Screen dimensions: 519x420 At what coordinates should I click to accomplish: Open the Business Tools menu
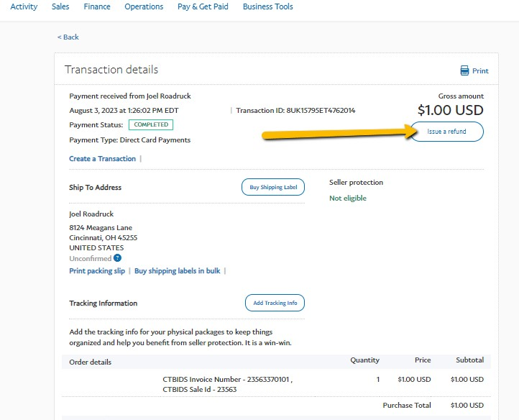point(268,6)
